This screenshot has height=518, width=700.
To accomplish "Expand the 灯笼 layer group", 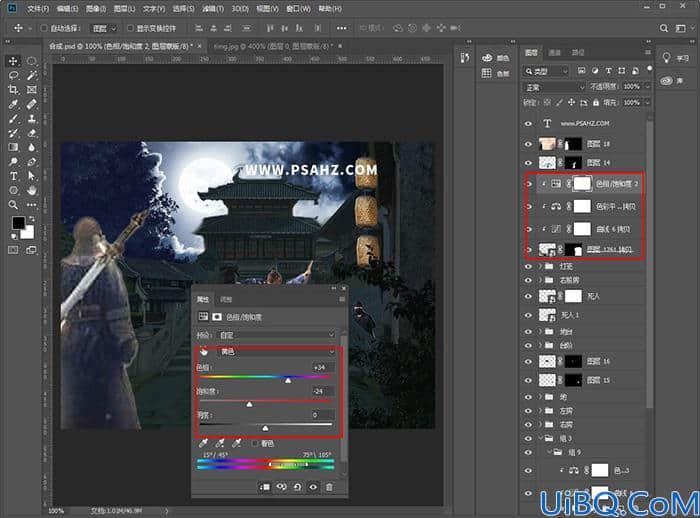I will tap(540, 266).
